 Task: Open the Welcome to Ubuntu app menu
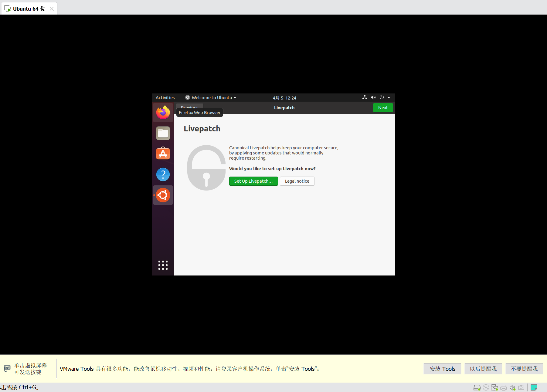click(211, 98)
